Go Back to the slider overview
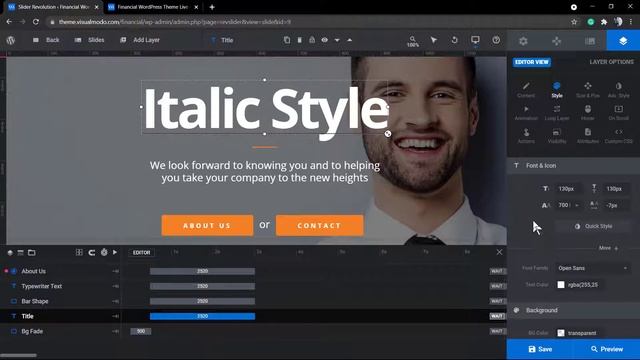Screen dimensions: 640x360 click(46, 40)
